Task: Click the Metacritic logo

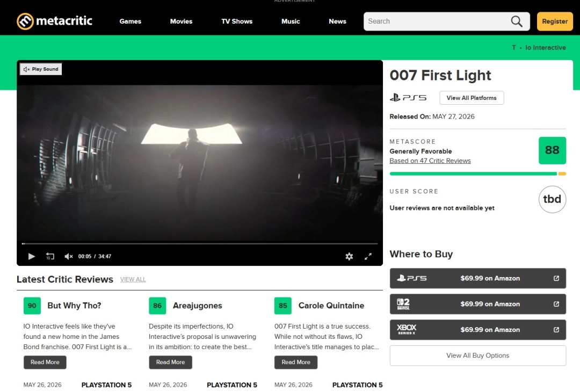Action: [x=54, y=21]
